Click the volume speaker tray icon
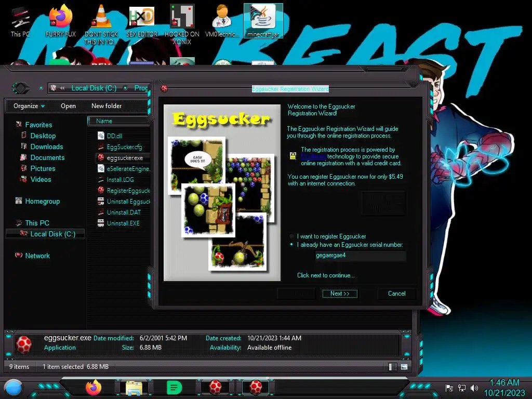Viewport: 532px width, 399px height. click(x=474, y=388)
